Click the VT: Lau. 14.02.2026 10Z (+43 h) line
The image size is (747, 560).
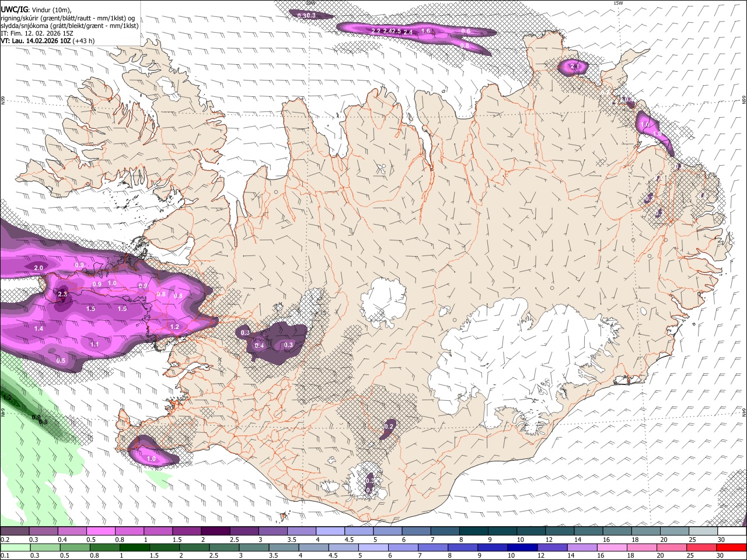pyautogui.click(x=47, y=41)
